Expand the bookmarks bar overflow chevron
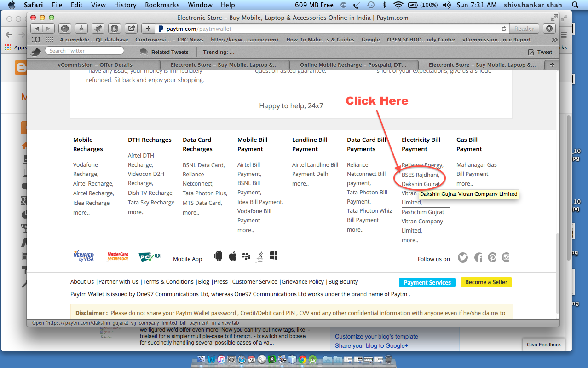The height and width of the screenshot is (368, 588). pyautogui.click(x=554, y=40)
